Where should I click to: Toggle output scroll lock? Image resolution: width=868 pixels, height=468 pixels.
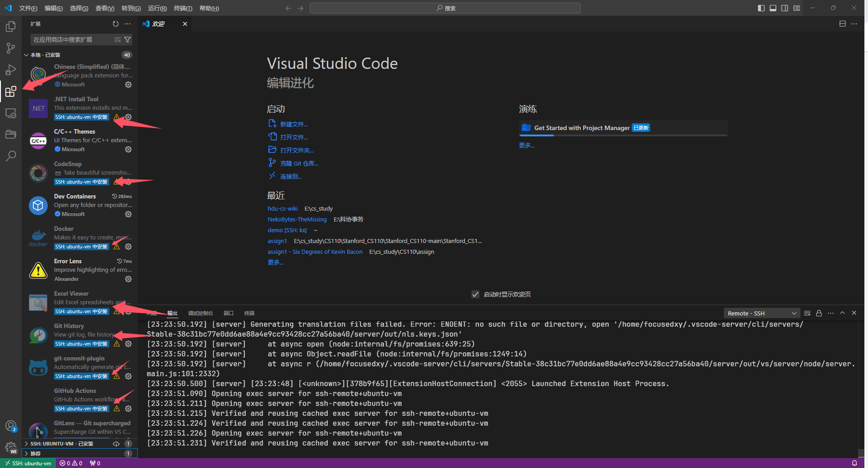[819, 313]
